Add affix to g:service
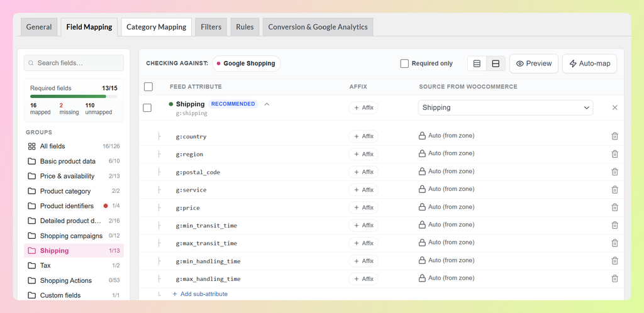This screenshot has height=313, width=644. (364, 190)
